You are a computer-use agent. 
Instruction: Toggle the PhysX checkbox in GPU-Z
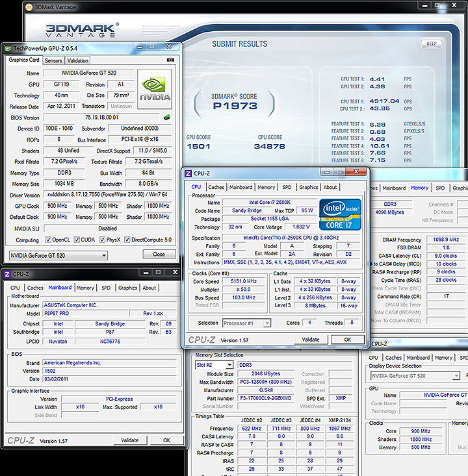coord(103,240)
